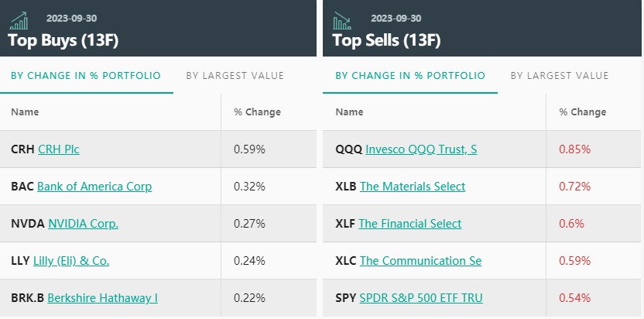644x319 pixels.
Task: Click The Communication Se link
Action: click(x=420, y=261)
